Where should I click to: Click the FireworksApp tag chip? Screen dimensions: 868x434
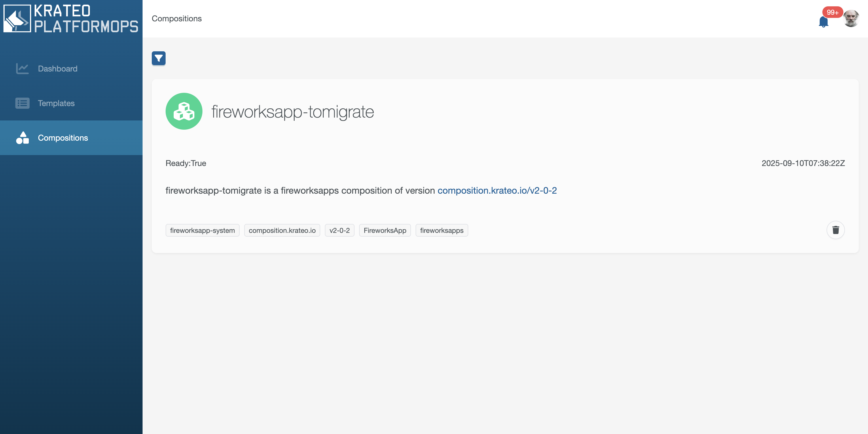[x=385, y=230]
